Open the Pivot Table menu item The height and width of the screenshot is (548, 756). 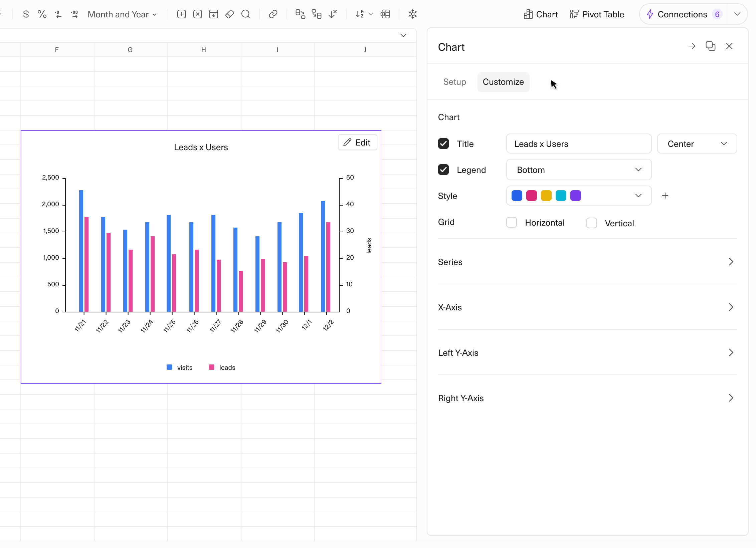(x=597, y=14)
